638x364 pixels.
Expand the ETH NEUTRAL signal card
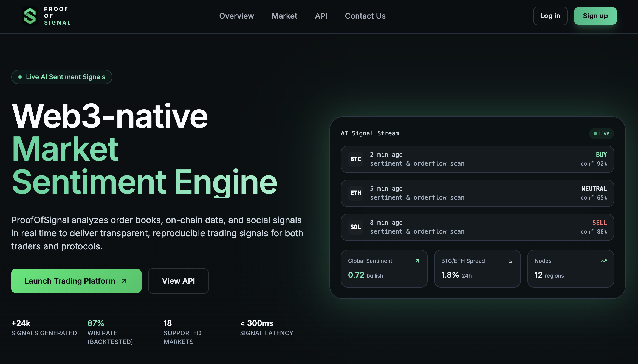(x=477, y=193)
